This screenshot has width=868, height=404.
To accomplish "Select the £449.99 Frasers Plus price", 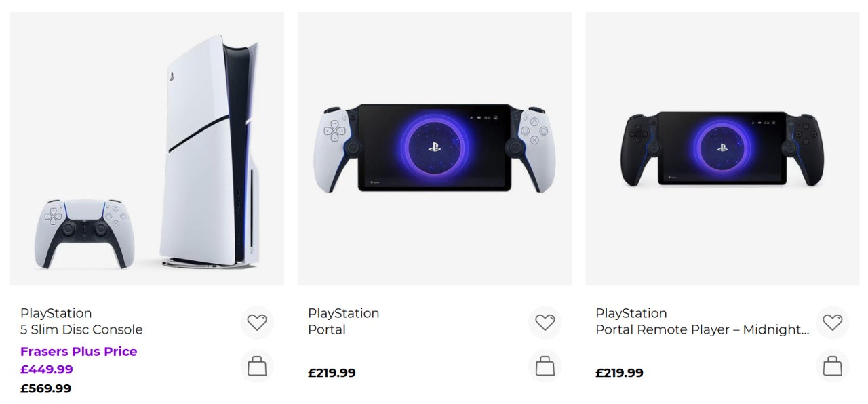I will coord(47,370).
